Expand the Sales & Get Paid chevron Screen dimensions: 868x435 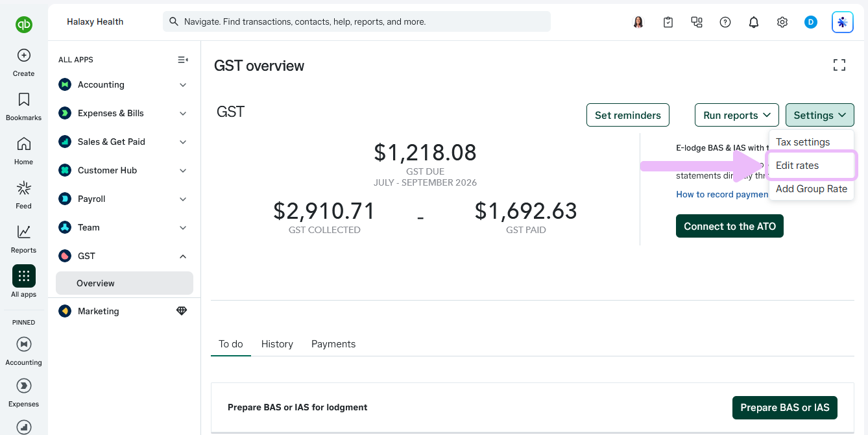pyautogui.click(x=183, y=142)
